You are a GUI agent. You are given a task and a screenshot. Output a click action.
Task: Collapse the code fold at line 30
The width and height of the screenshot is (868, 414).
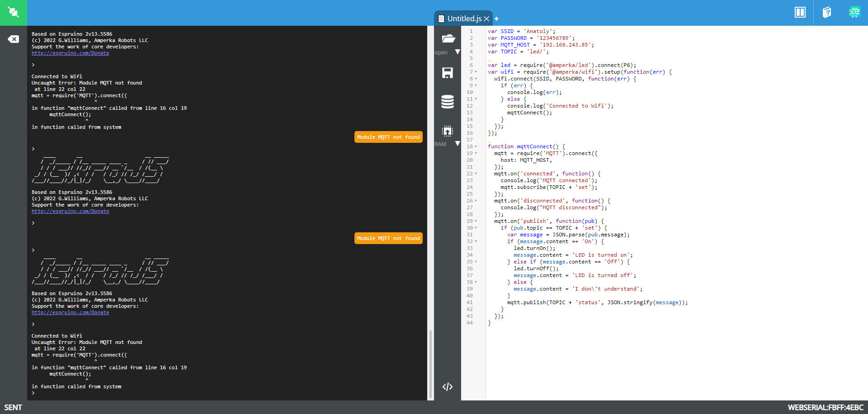pyautogui.click(x=476, y=228)
